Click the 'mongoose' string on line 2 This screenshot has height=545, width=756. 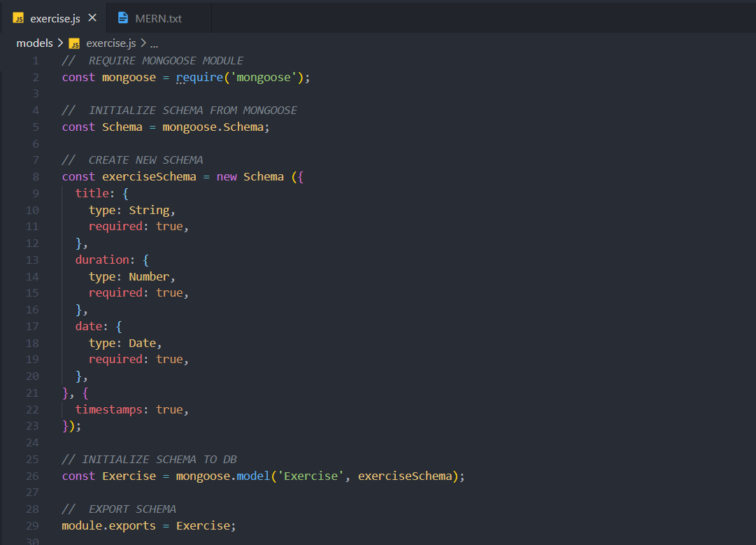click(x=266, y=77)
